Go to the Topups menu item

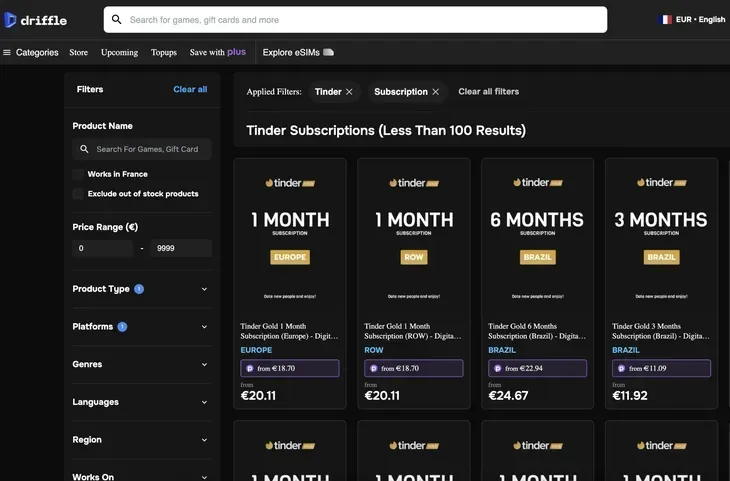pos(164,53)
